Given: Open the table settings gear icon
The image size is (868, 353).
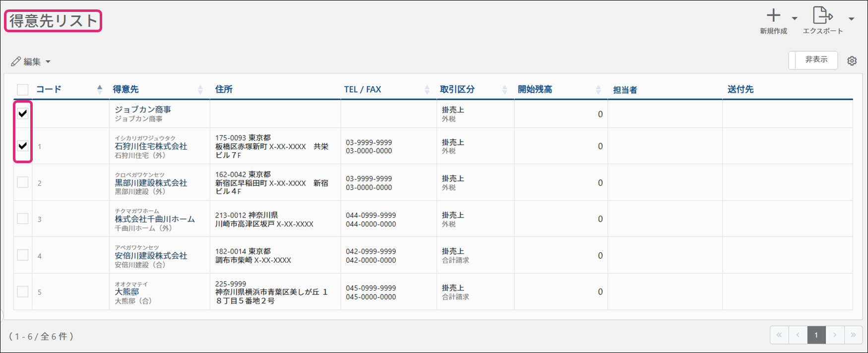Looking at the screenshot, I should click(852, 61).
